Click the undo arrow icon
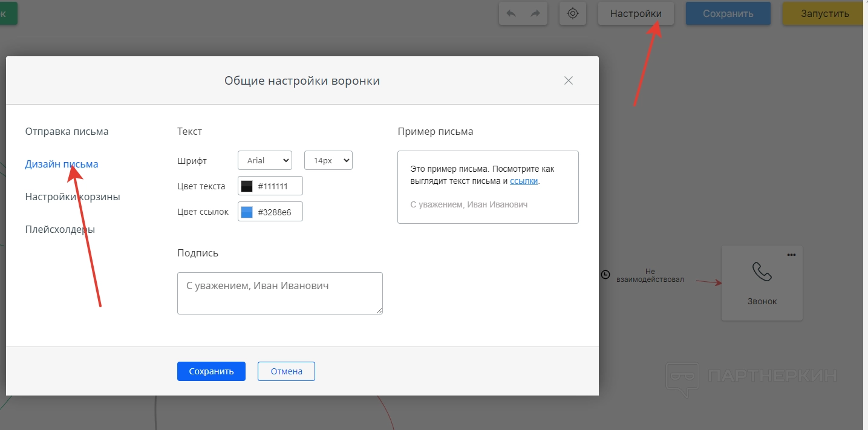The image size is (868, 430). tap(511, 13)
